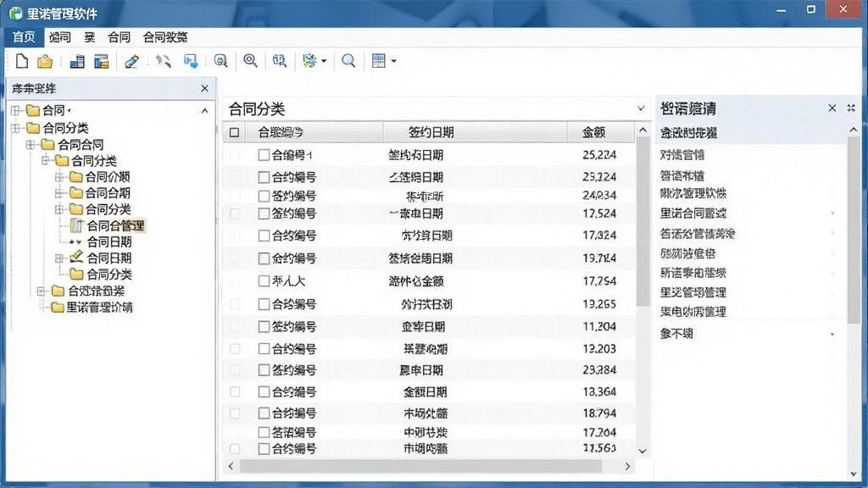Open dropdown arrow beside the grid icon
The image size is (868, 488).
393,61
